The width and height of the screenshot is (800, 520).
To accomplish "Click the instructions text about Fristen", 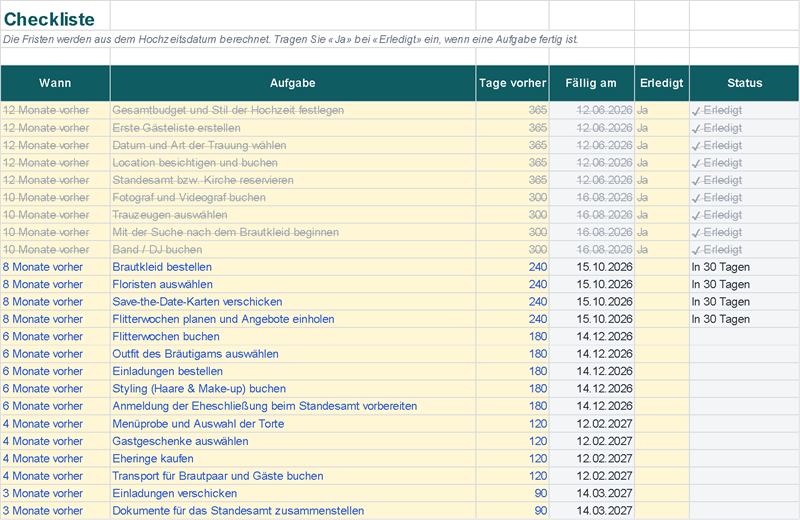I will 291,39.
